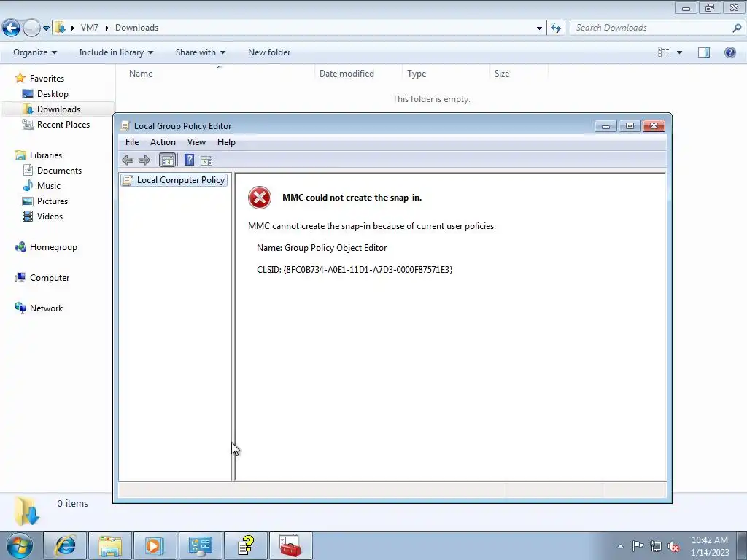Sort by Name column header
Image resolution: width=747 pixels, height=560 pixels.
tap(215, 74)
